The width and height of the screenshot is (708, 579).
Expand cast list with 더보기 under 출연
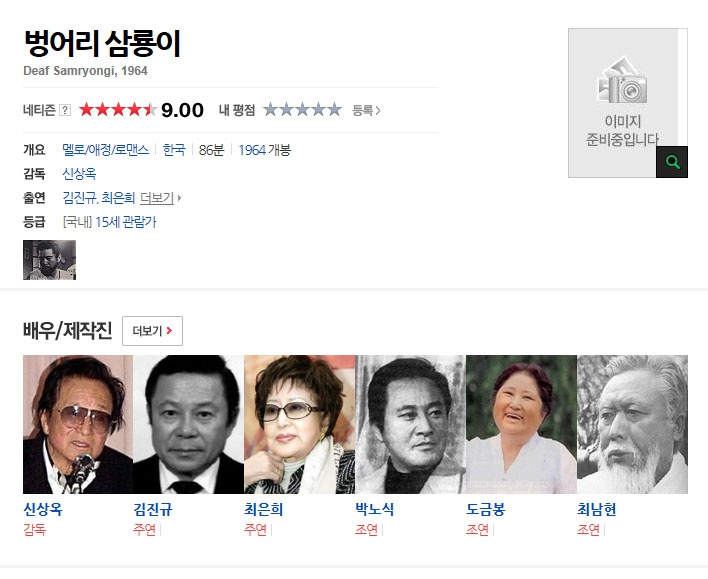pyautogui.click(x=160, y=198)
